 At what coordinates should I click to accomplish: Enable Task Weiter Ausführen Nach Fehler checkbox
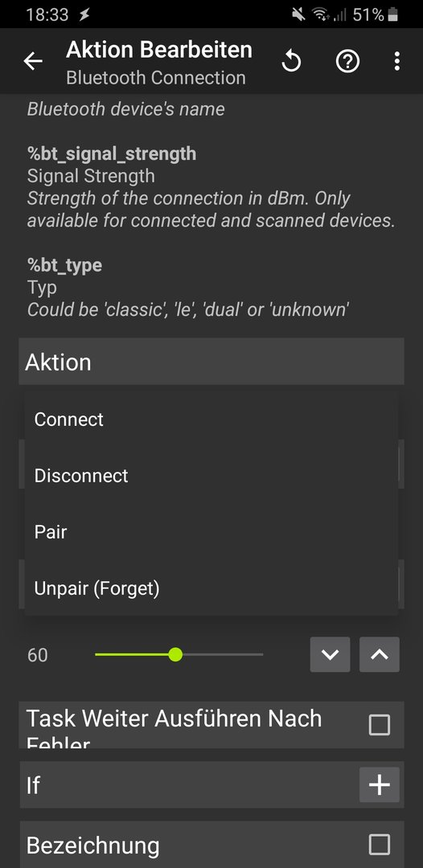click(x=380, y=725)
